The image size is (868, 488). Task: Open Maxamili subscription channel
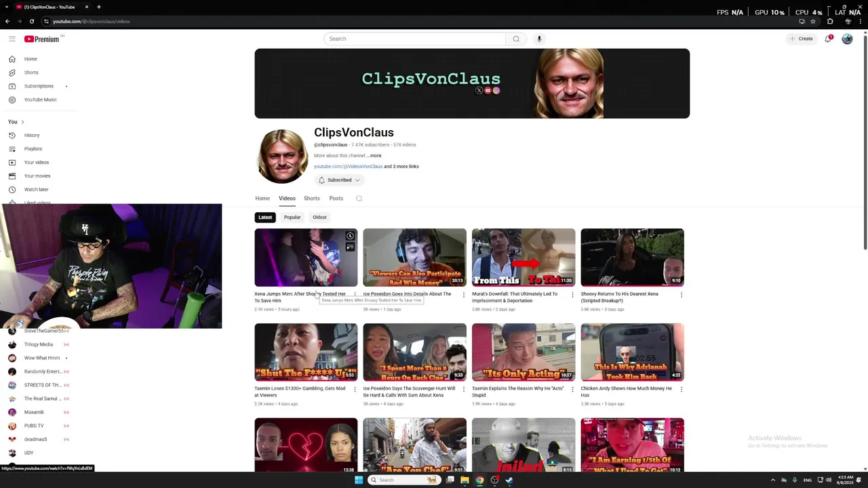pyautogui.click(x=34, y=412)
